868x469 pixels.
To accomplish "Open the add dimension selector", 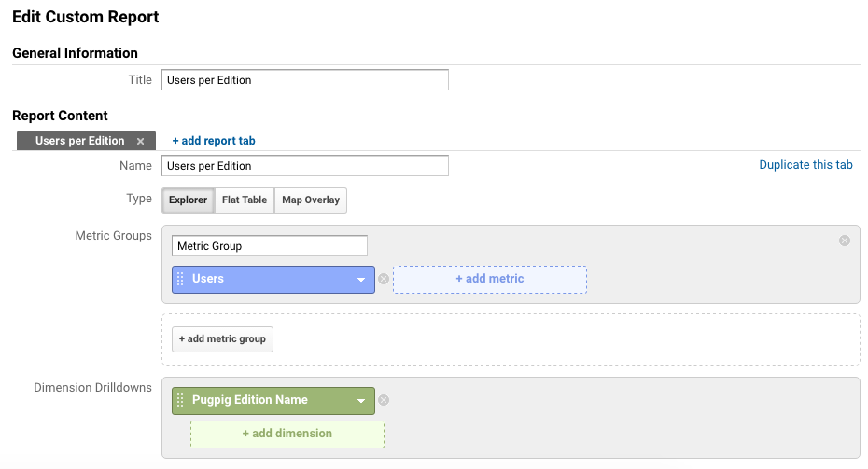I will [287, 435].
